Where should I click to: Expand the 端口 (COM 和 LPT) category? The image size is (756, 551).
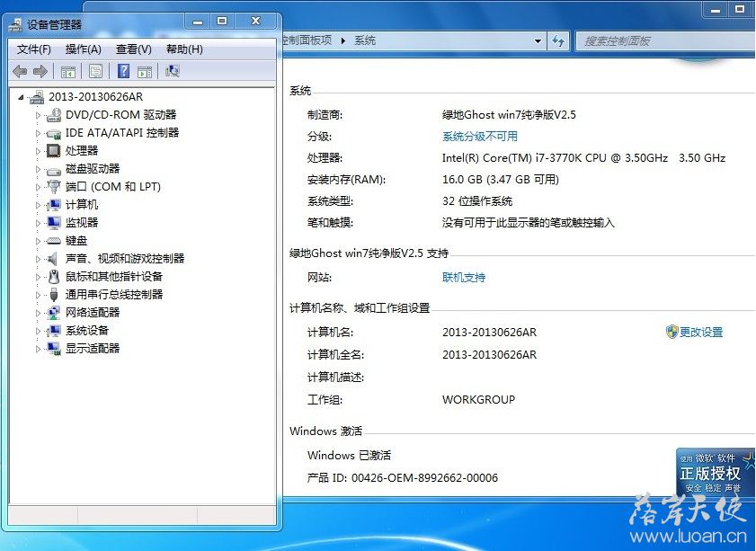click(x=38, y=187)
